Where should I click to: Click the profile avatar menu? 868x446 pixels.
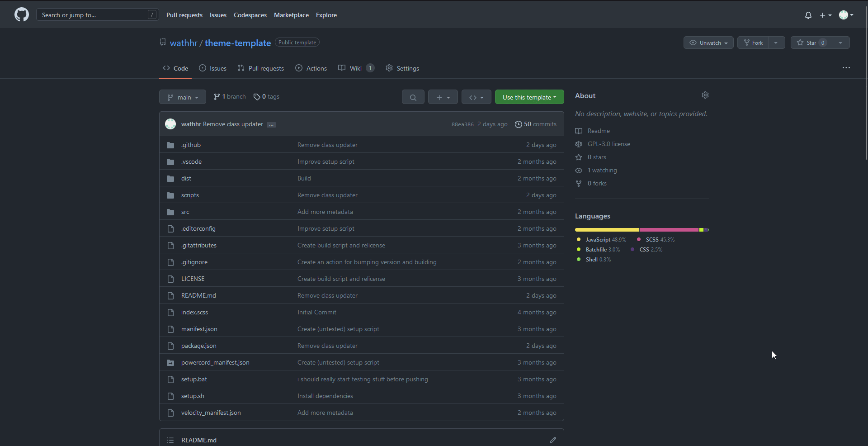(x=844, y=15)
